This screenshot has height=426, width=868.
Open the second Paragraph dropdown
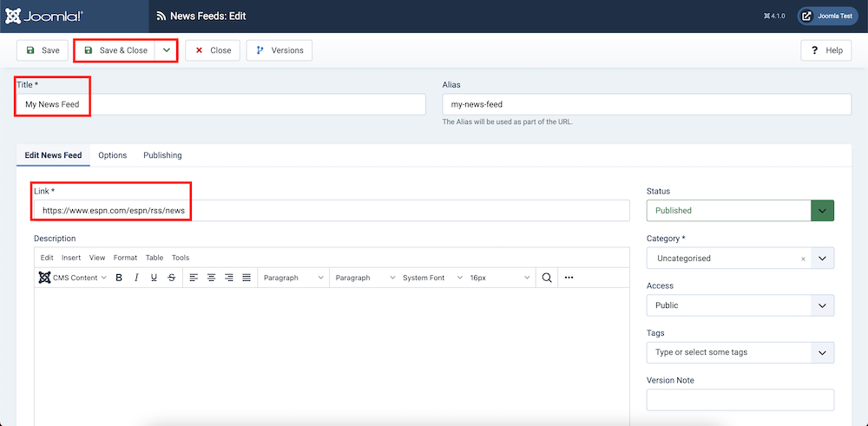coord(365,278)
